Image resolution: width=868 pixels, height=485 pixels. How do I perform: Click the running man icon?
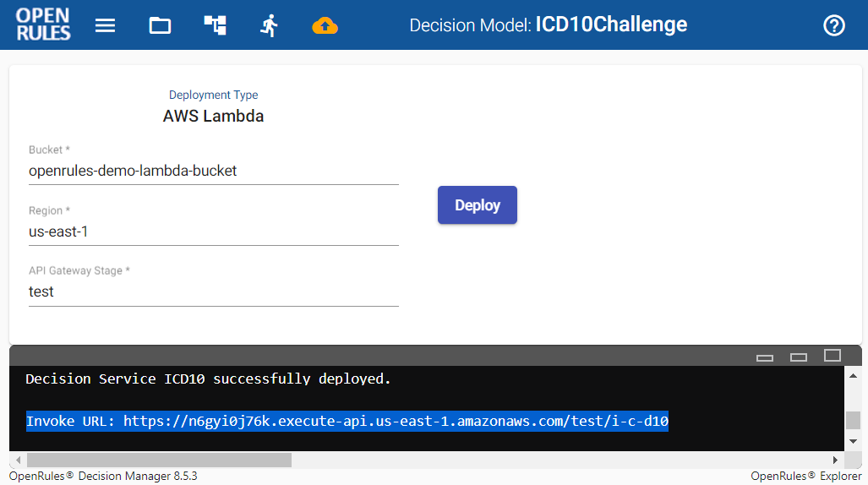(270, 25)
